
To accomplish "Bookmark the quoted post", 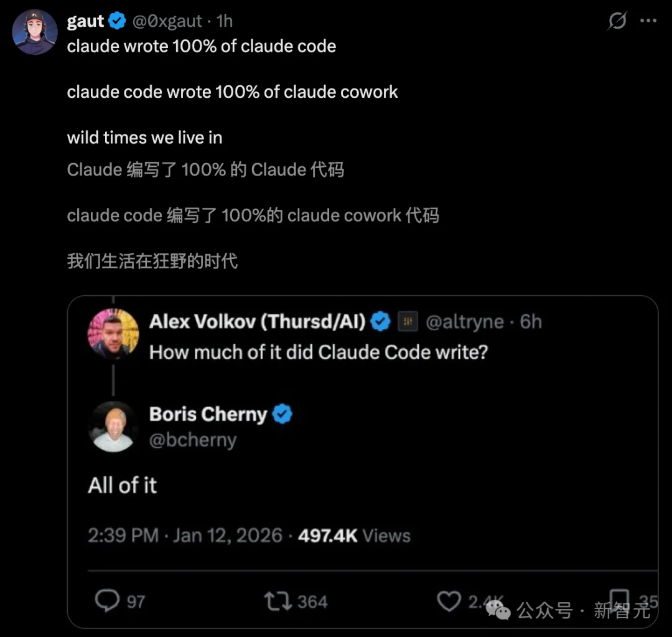I will click(619, 600).
